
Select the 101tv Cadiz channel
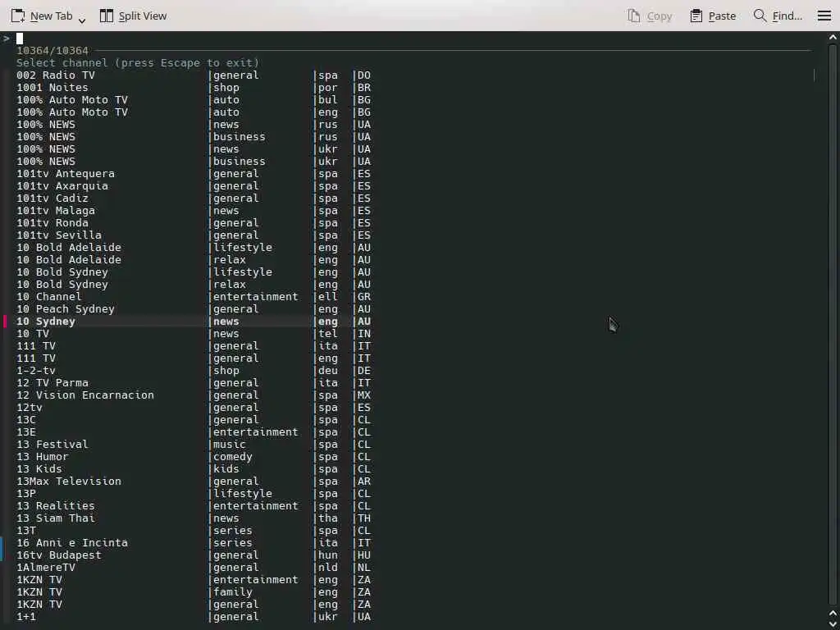tap(194, 199)
